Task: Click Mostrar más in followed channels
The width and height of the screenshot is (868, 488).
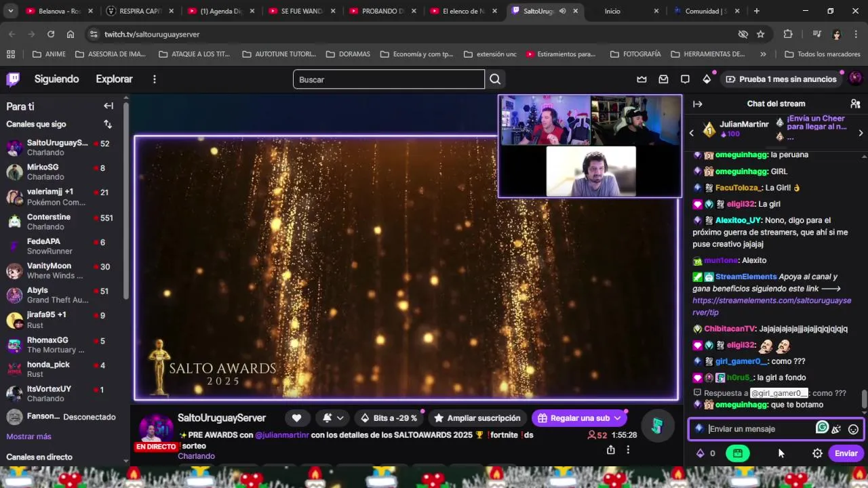Action: pyautogui.click(x=28, y=436)
